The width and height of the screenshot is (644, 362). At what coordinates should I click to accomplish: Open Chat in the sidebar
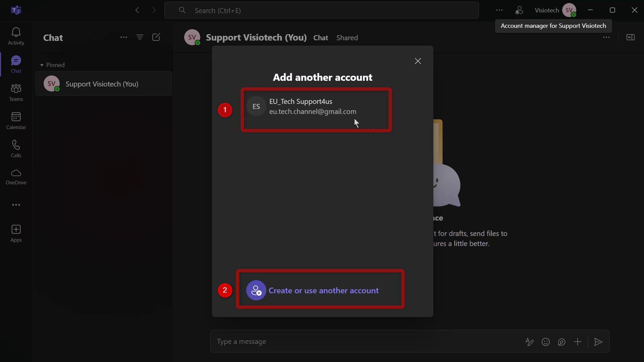tap(16, 64)
